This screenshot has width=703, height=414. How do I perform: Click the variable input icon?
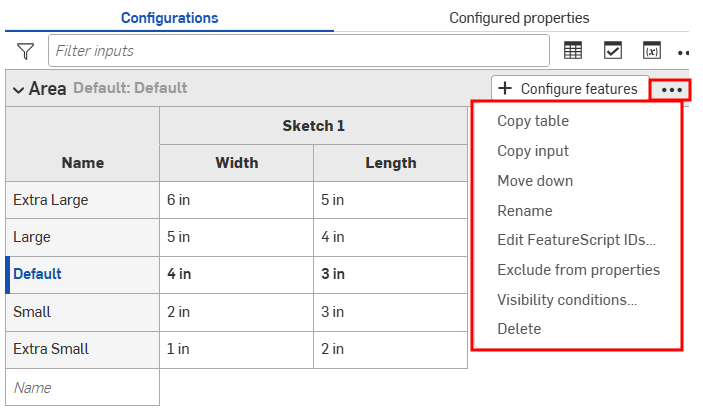[x=651, y=50]
